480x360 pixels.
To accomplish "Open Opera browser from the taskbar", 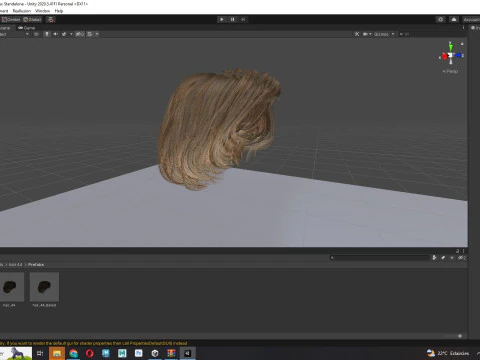I will point(89,353).
